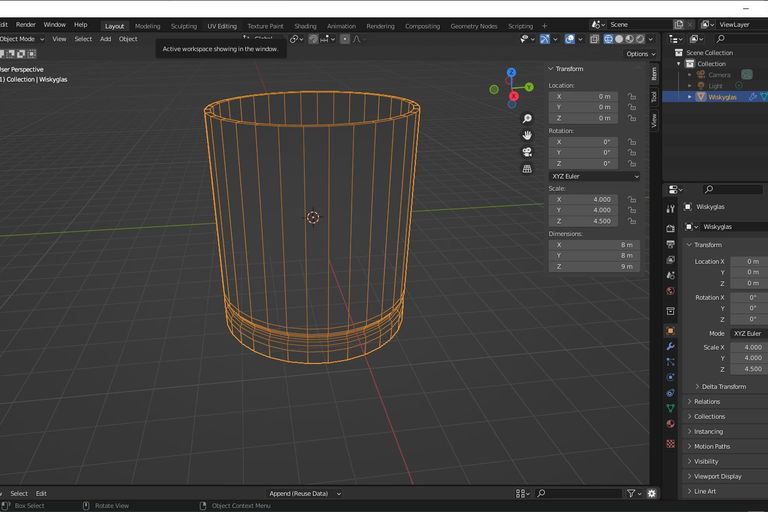Select material preview shading mode
Image resolution: width=768 pixels, height=512 pixels.
[x=629, y=39]
